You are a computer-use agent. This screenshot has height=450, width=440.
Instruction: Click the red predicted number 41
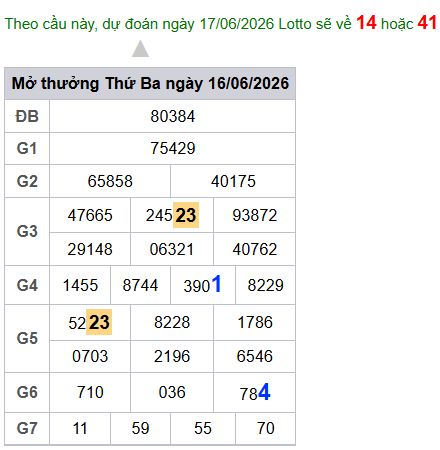pyautogui.click(x=427, y=23)
